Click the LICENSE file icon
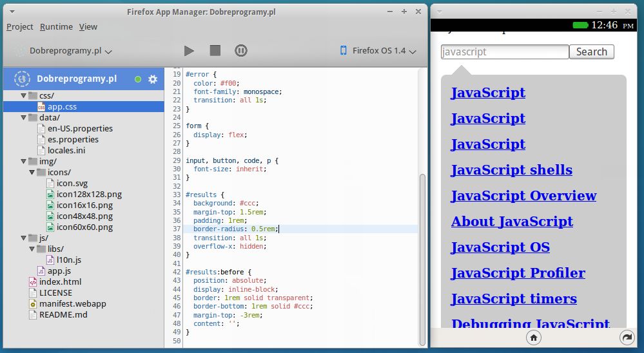This screenshot has width=644, height=353. pyautogui.click(x=33, y=293)
